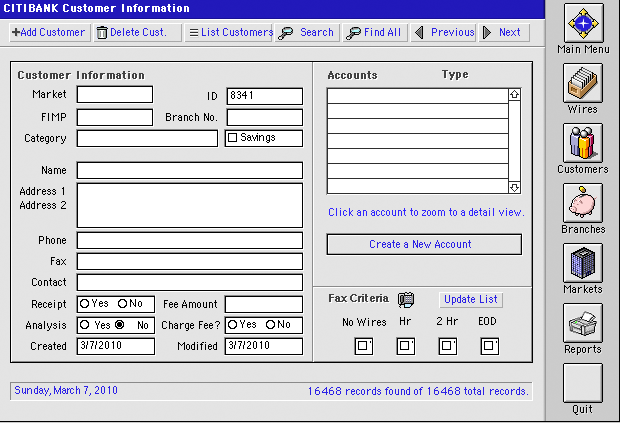Click the Contact input field
Screen dimensions: 620x423
pyautogui.click(x=190, y=282)
